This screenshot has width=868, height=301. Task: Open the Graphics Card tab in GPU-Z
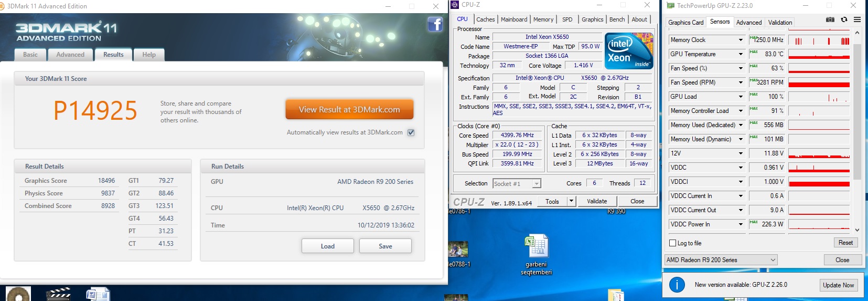(x=686, y=23)
